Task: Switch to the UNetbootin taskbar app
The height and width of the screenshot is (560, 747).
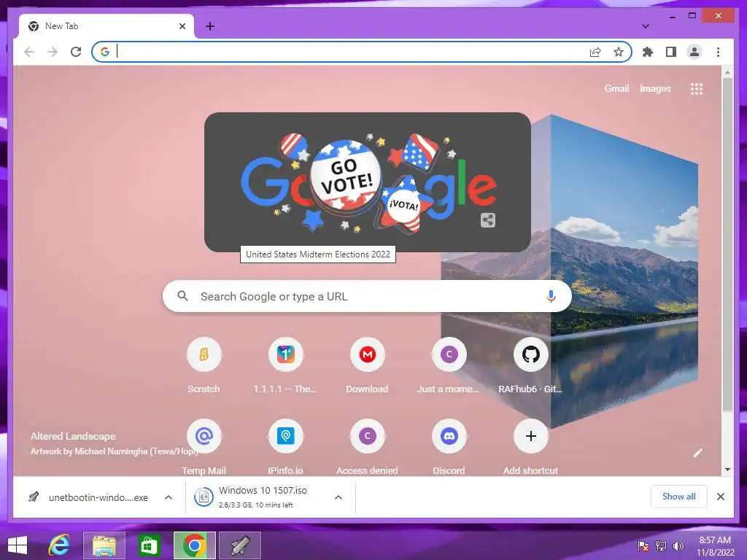Action: (x=240, y=545)
